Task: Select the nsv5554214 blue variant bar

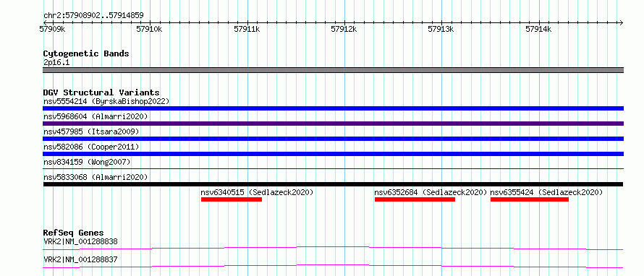Action: click(x=333, y=108)
